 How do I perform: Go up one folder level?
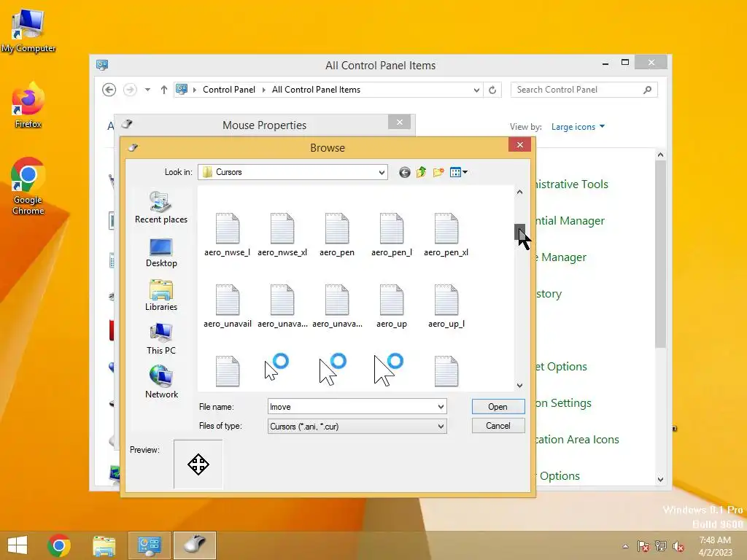pyautogui.click(x=421, y=172)
